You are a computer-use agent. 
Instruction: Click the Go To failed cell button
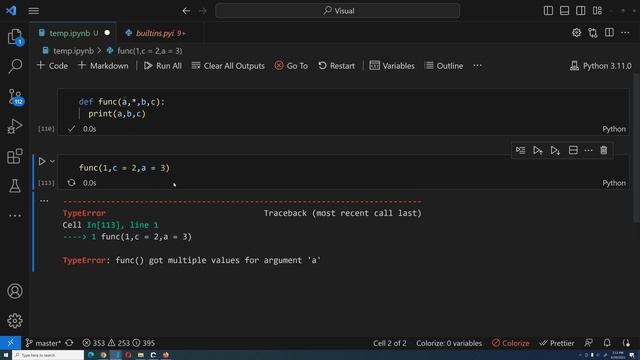coord(291,66)
